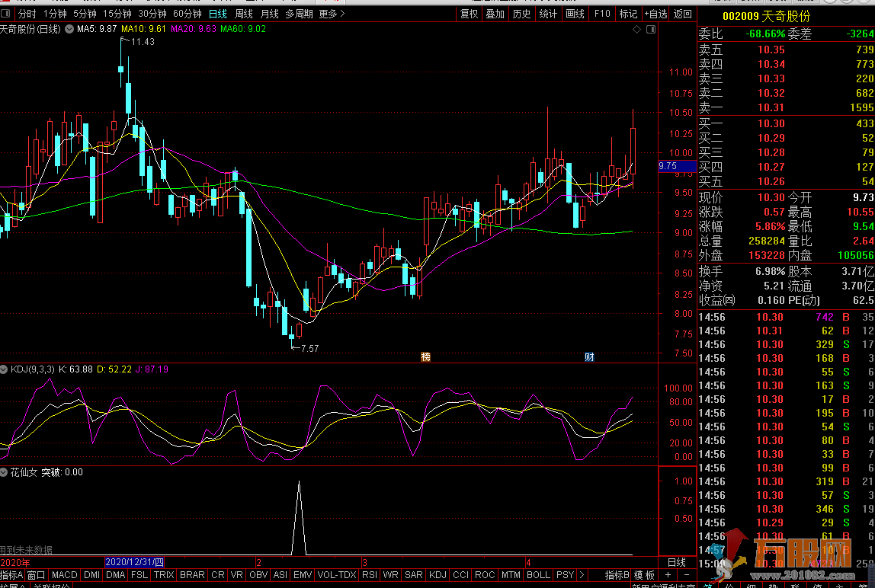Show more indicator tabs with the > arrow
Viewport: 875px width, 588px height.
[582, 574]
